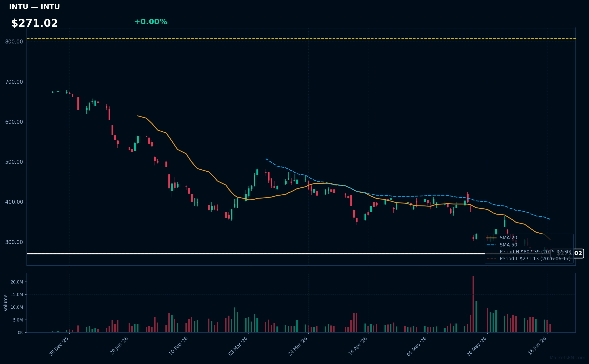Click the 600.00 price axis label
The width and height of the screenshot is (589, 364).
(14, 122)
